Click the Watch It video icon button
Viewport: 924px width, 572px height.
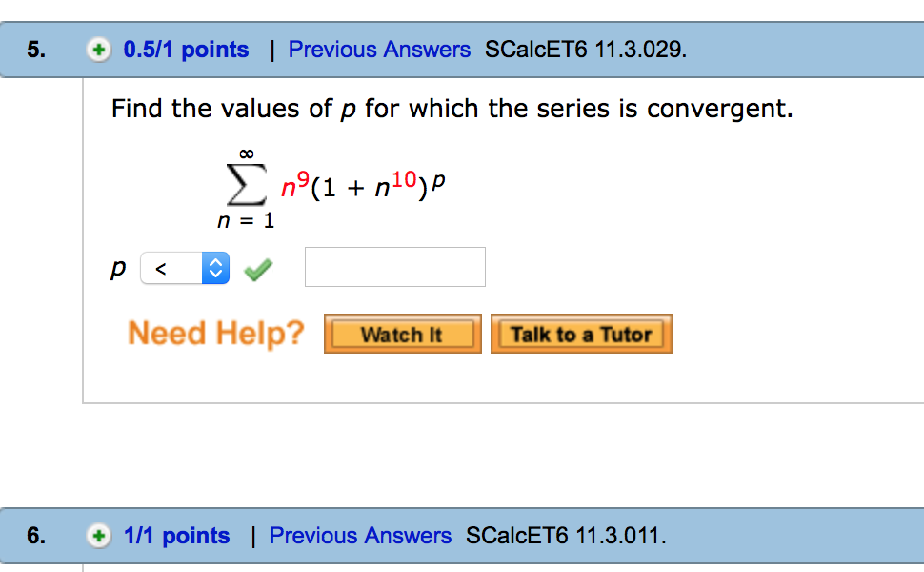tap(402, 334)
